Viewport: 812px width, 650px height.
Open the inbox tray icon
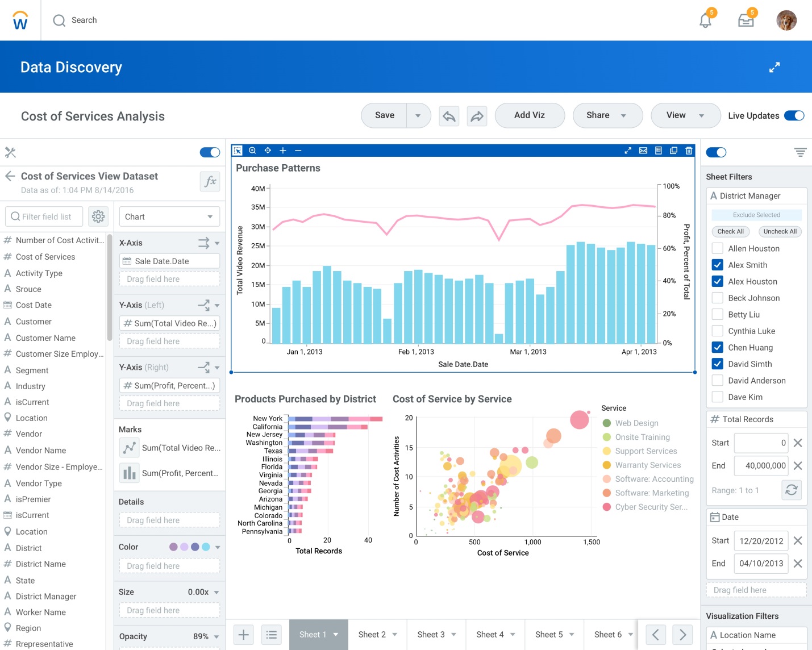pos(746,20)
